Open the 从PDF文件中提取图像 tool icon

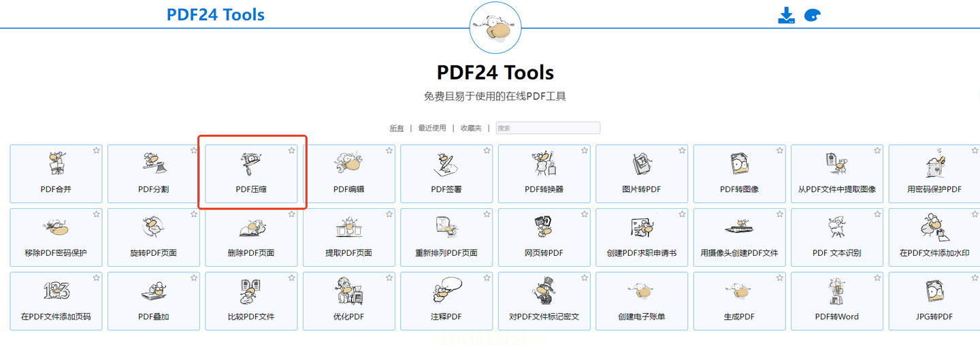(837, 164)
